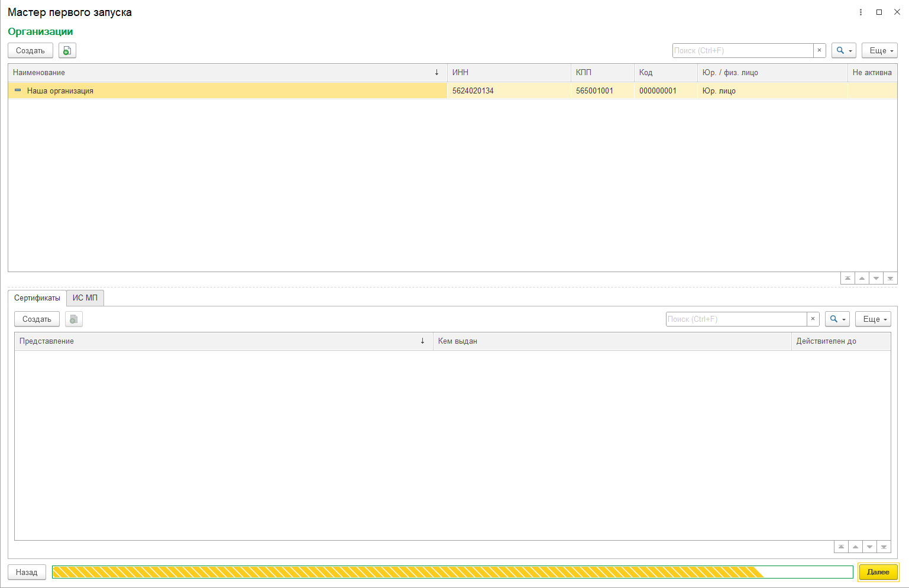Open the certificates search magnifier dropdown
The height and width of the screenshot is (588, 909).
(837, 319)
